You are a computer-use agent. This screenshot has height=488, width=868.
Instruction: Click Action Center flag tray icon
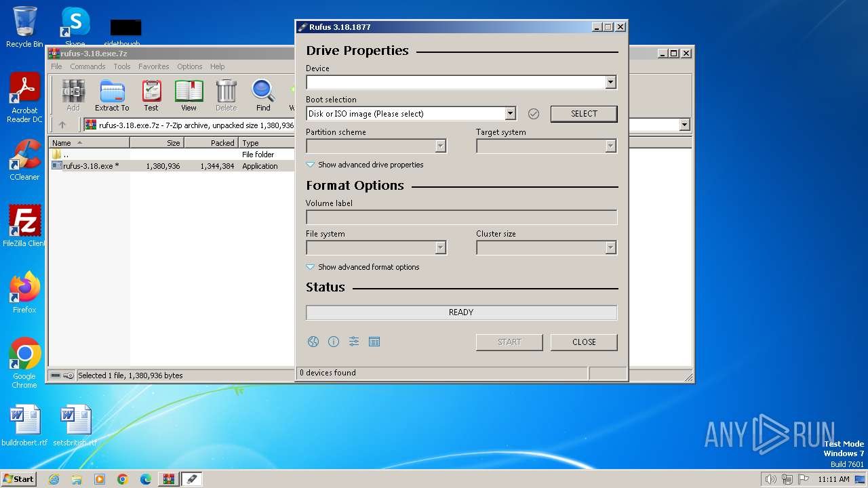pyautogui.click(x=804, y=479)
